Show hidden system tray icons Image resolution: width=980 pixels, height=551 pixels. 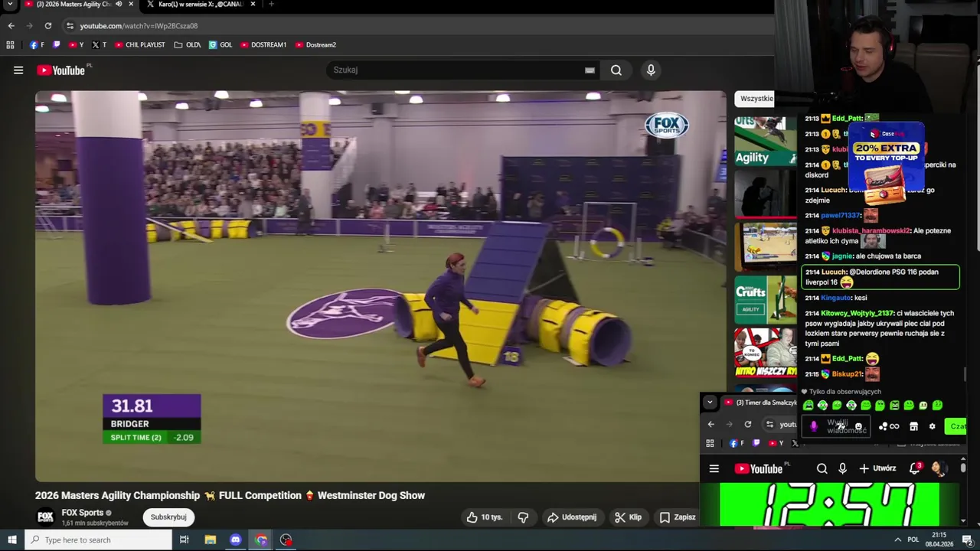(x=897, y=540)
